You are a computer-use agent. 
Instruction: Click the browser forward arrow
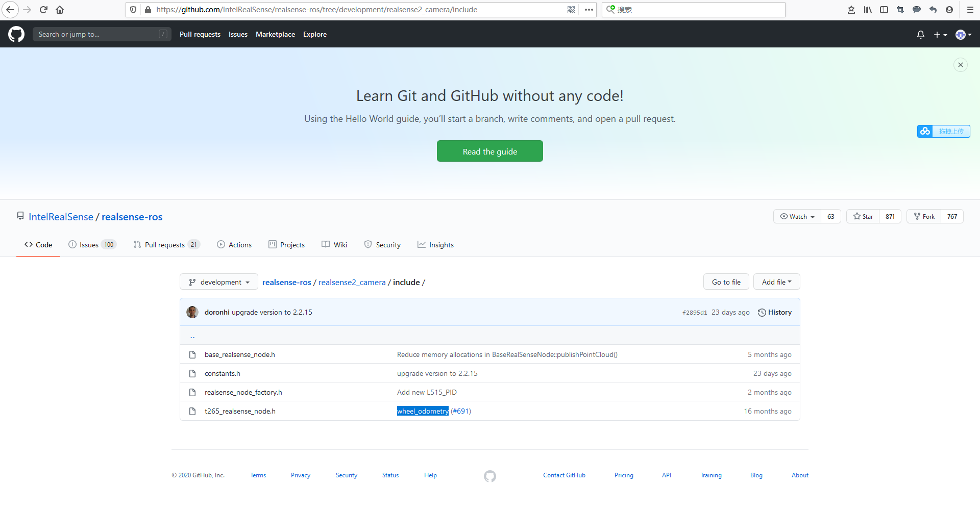tap(27, 10)
